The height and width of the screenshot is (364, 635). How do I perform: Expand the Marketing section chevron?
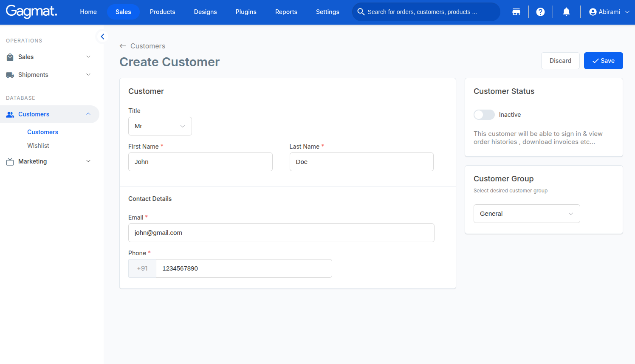tap(88, 161)
